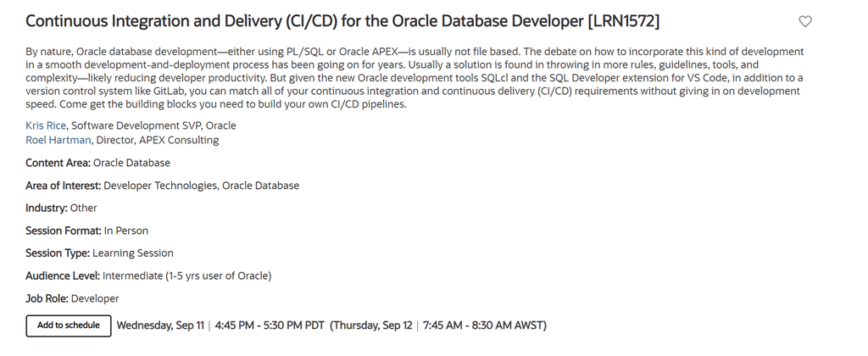Select the Session Format label

pos(64,231)
